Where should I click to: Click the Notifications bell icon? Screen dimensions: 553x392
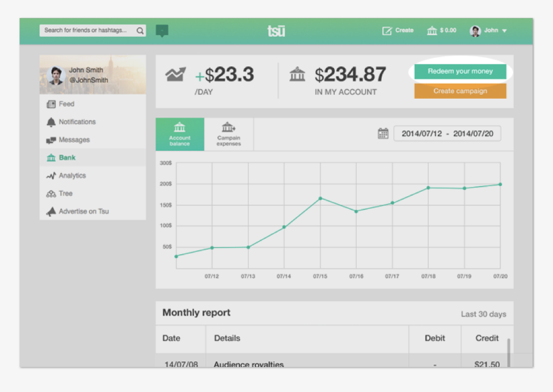click(51, 122)
